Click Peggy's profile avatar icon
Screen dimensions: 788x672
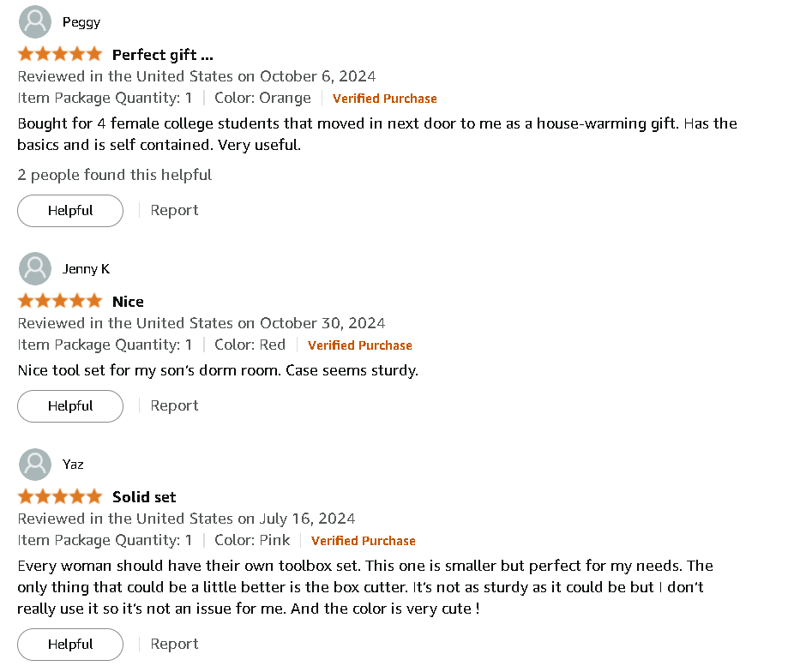[x=35, y=21]
